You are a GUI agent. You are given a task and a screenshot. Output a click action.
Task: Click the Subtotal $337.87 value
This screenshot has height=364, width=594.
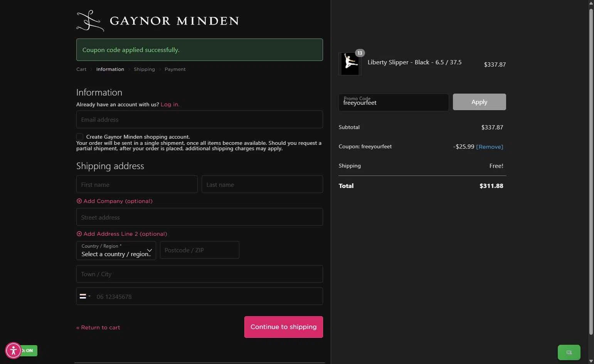coord(492,127)
